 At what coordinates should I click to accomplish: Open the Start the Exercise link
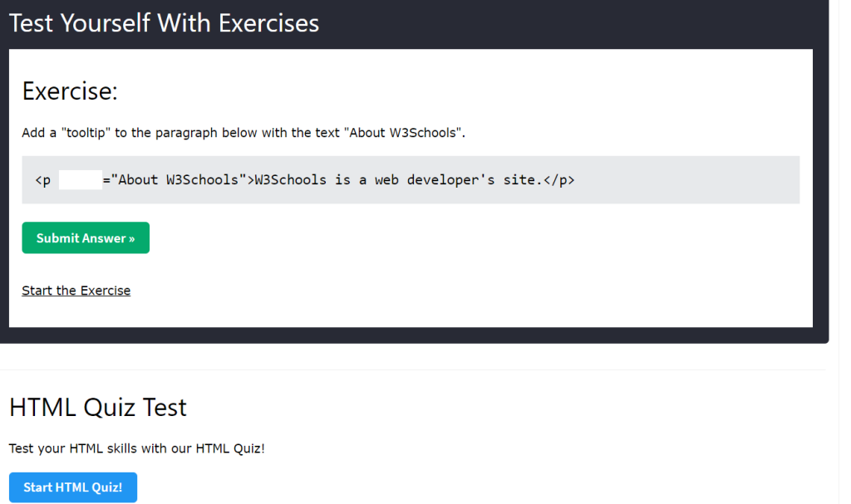76,291
